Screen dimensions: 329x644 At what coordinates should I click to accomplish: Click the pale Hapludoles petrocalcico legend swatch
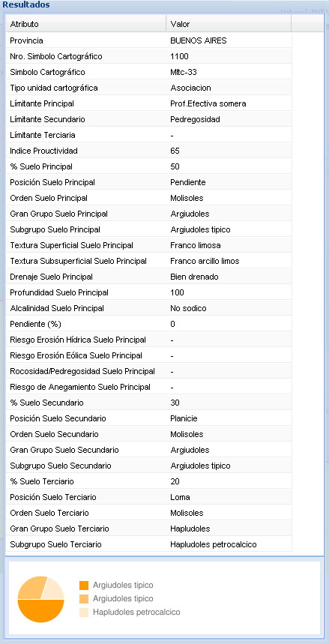click(84, 613)
